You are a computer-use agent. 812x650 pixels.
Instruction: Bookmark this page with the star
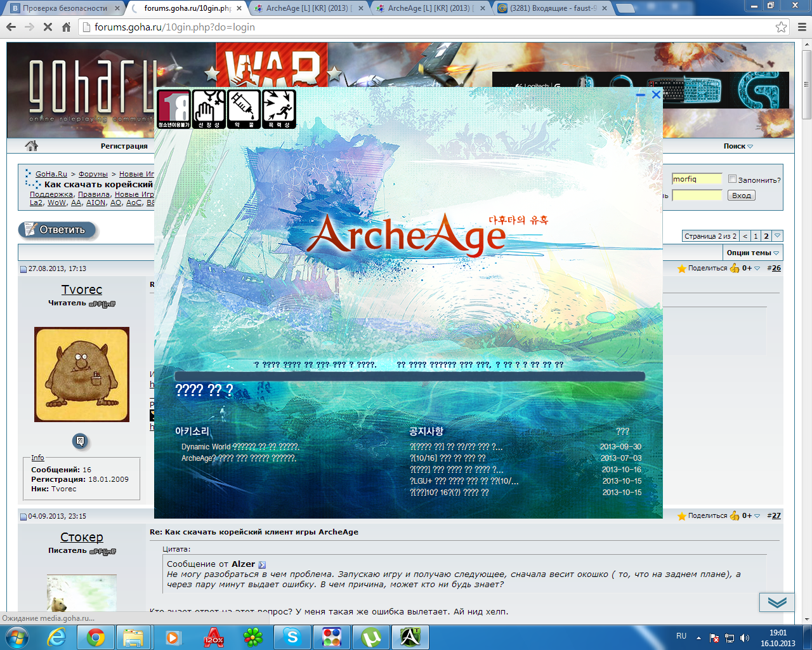tap(781, 27)
